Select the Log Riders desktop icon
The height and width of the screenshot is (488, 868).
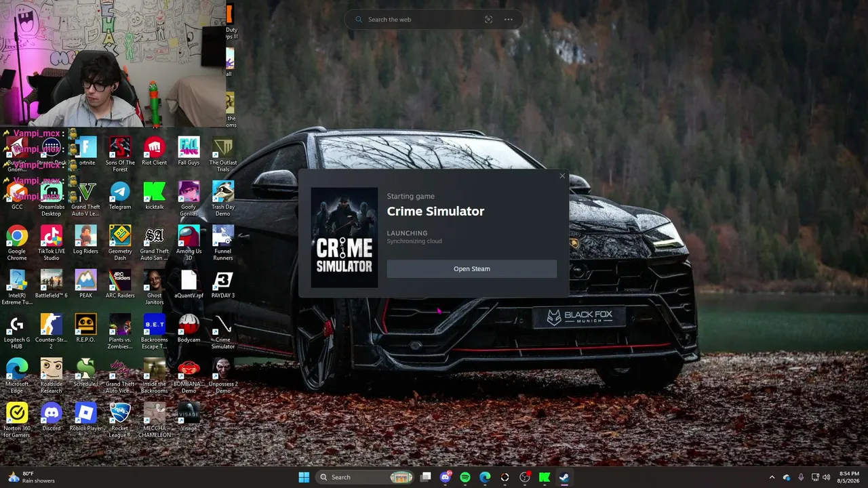tap(85, 240)
